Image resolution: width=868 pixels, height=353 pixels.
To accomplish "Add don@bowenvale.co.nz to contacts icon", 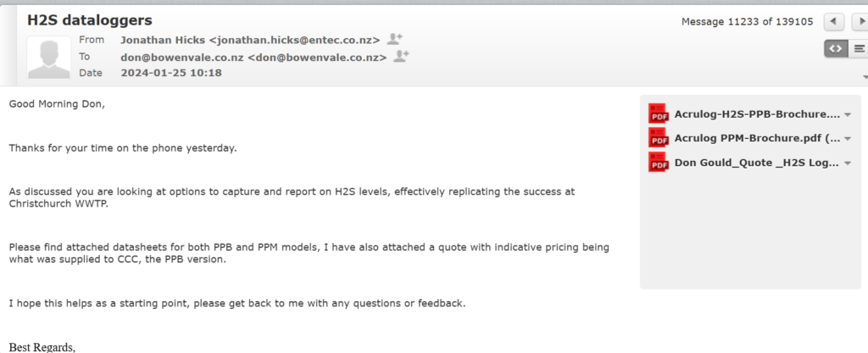I will coord(401,57).
